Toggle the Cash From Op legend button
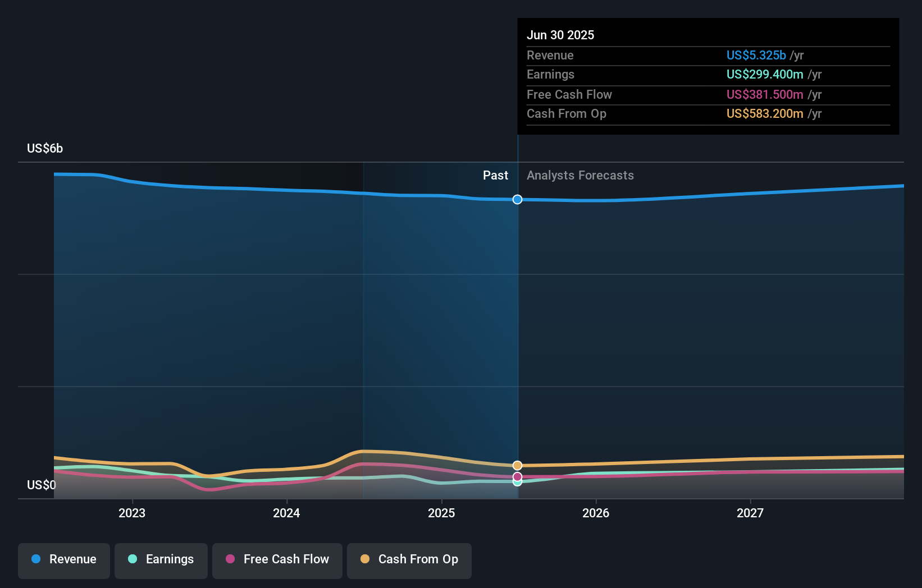 (x=409, y=561)
